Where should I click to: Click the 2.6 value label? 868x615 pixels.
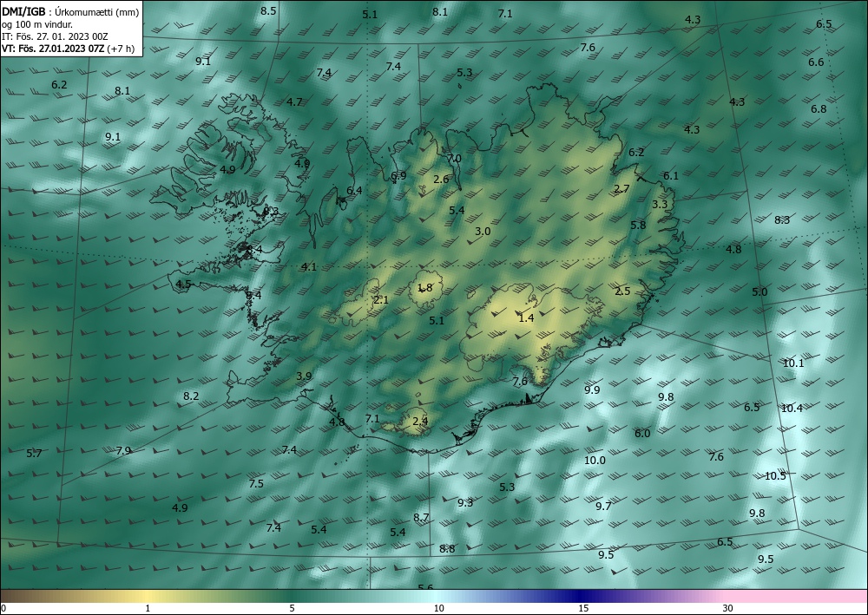tap(441, 179)
